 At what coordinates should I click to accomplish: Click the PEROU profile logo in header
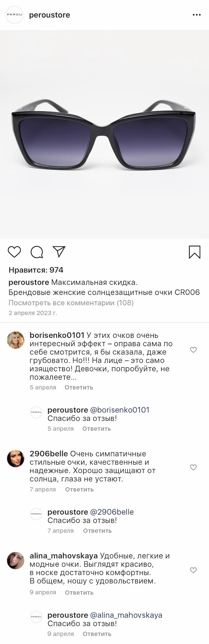15,15
